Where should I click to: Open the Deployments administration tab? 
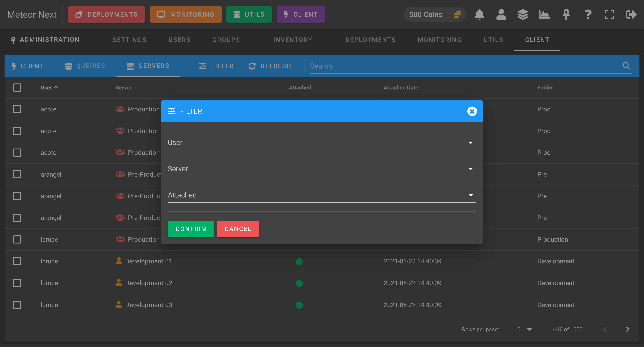pos(370,40)
